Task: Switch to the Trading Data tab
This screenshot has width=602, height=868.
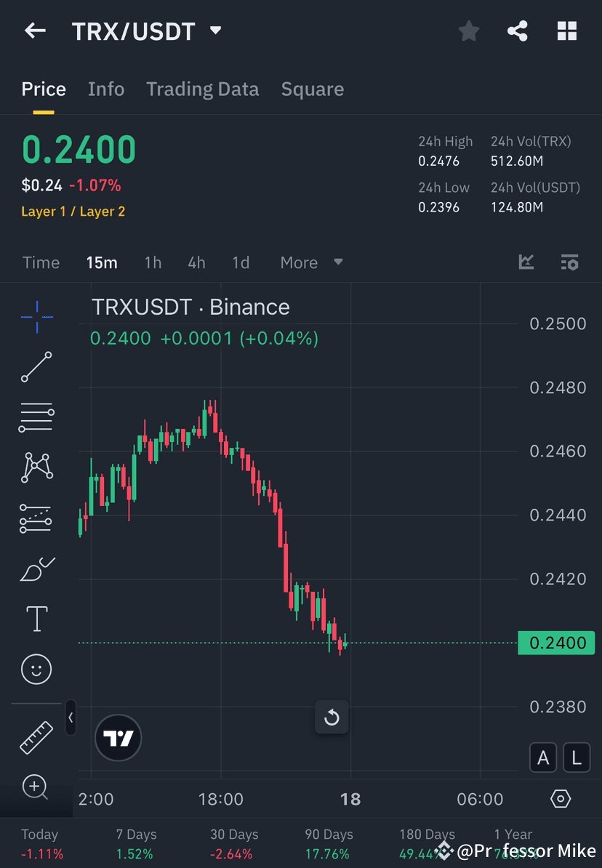Action: coord(202,89)
